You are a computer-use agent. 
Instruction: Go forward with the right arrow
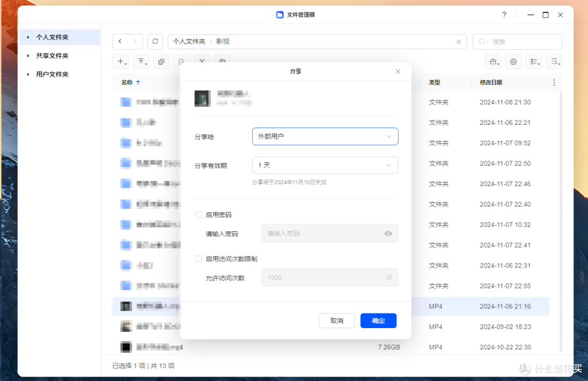(135, 41)
